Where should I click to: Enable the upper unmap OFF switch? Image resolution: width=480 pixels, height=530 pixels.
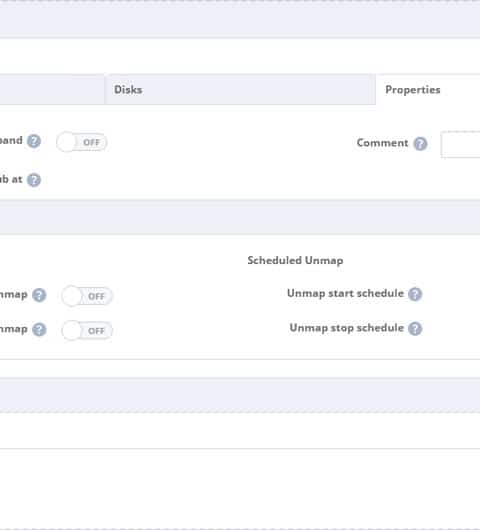click(87, 296)
